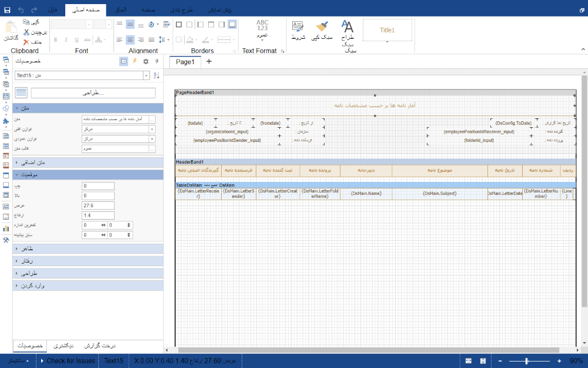The width and height of the screenshot is (588, 368).
Task: Click the Style Designer icon
Action: pos(348,26)
